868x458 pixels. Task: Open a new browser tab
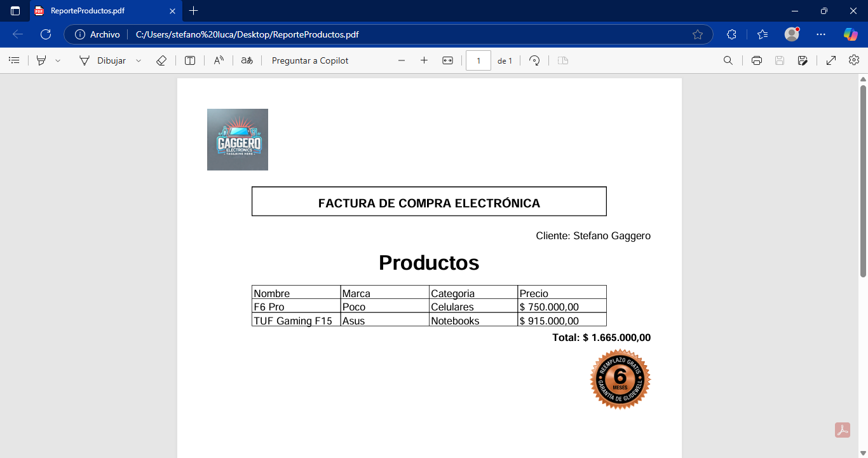[194, 11]
